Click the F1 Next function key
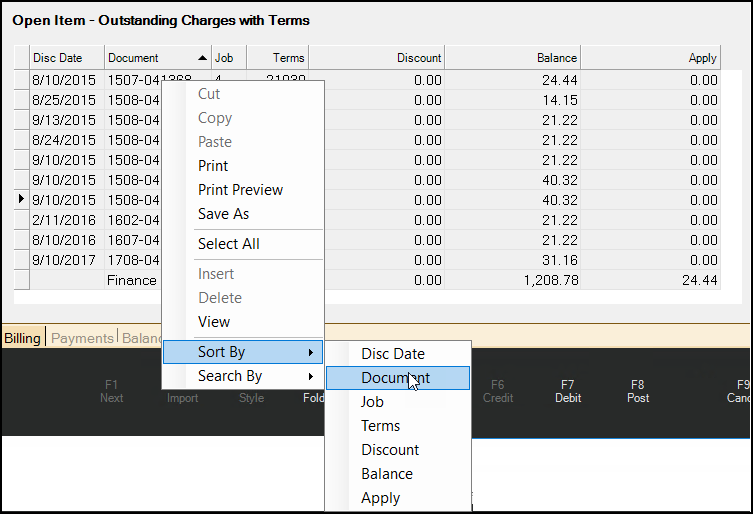The image size is (753, 514). point(112,391)
